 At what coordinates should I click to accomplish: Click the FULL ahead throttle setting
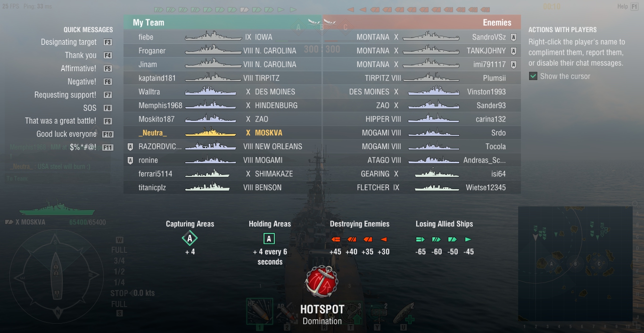(119, 250)
